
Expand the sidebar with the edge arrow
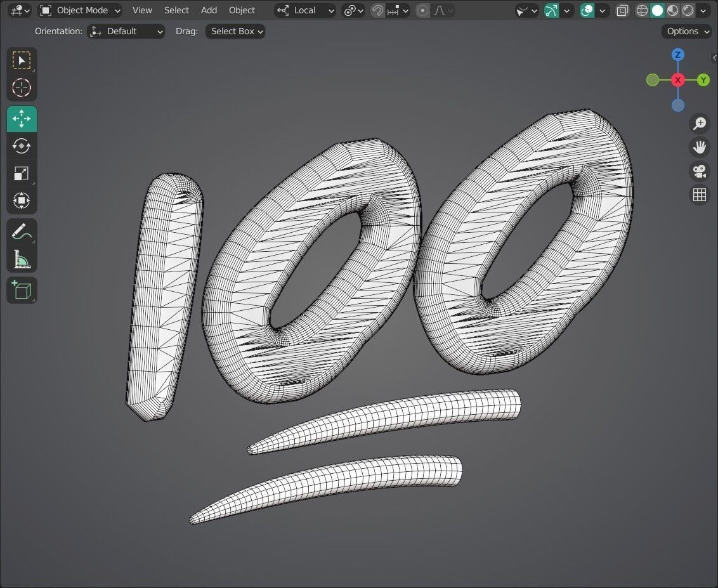point(714,58)
